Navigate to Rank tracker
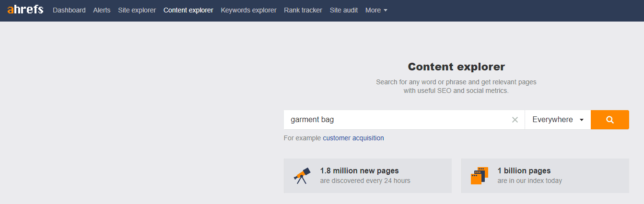This screenshot has width=644, height=204. [303, 10]
